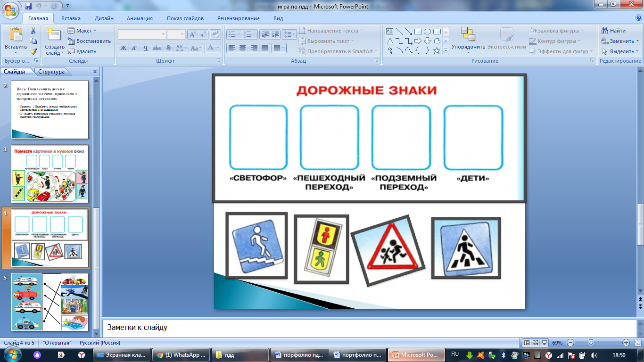Open the Дизайн ribbon tab
This screenshot has height=362, width=644.
pos(104,18)
